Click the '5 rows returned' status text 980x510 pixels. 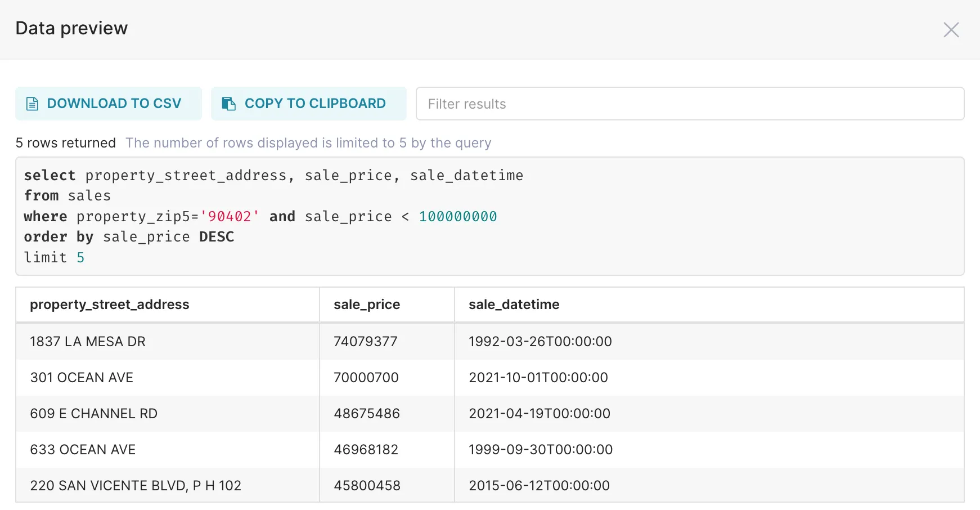pyautogui.click(x=66, y=143)
